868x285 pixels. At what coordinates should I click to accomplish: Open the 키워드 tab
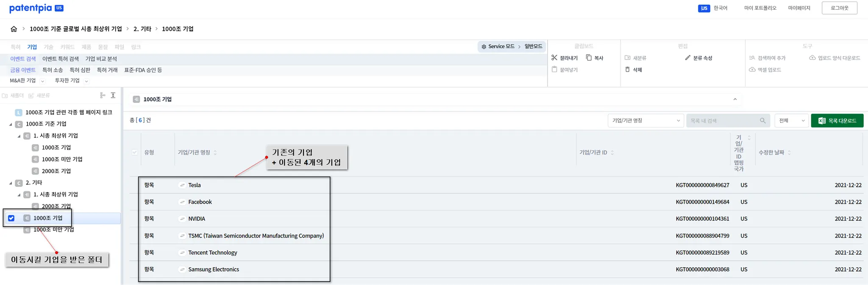tap(67, 47)
